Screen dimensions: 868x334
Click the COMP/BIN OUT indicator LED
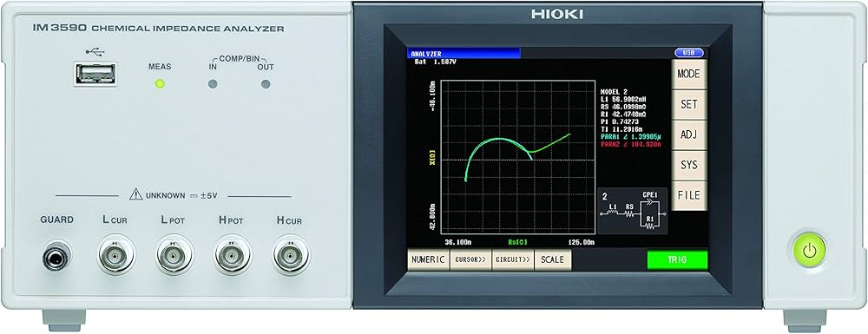(266, 84)
